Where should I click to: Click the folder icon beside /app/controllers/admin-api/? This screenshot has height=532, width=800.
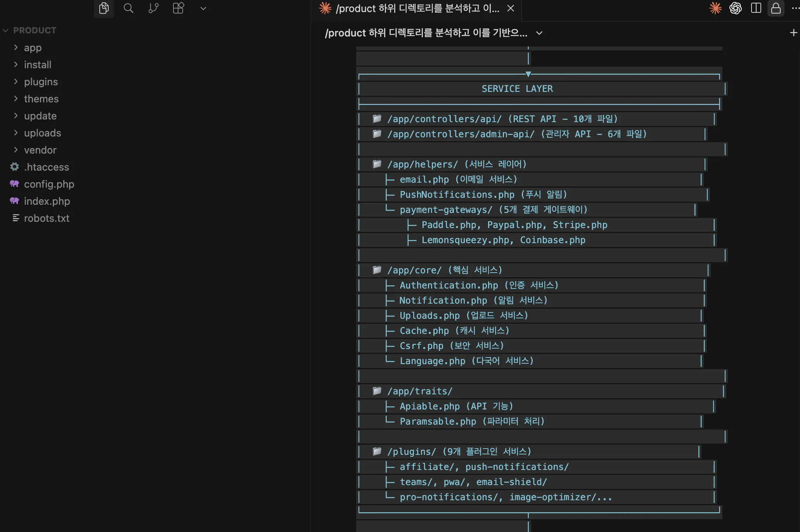pos(377,134)
